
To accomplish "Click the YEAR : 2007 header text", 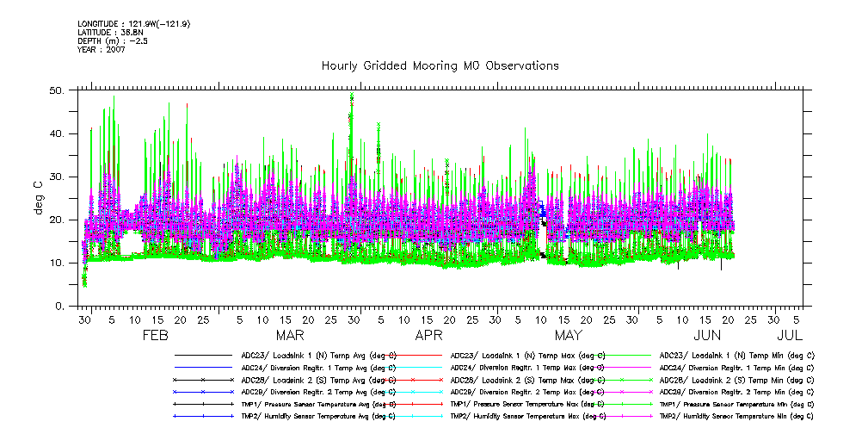I will coord(102,47).
